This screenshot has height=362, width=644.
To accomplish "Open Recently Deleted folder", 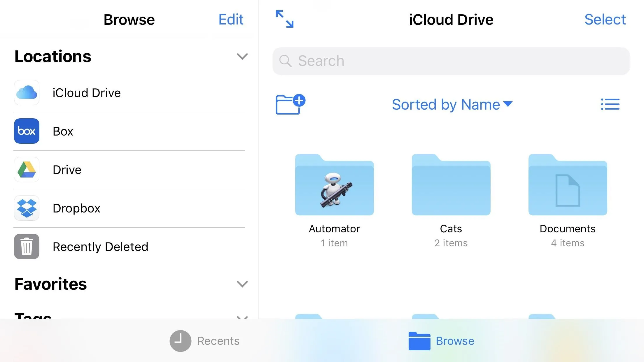I will (x=100, y=246).
